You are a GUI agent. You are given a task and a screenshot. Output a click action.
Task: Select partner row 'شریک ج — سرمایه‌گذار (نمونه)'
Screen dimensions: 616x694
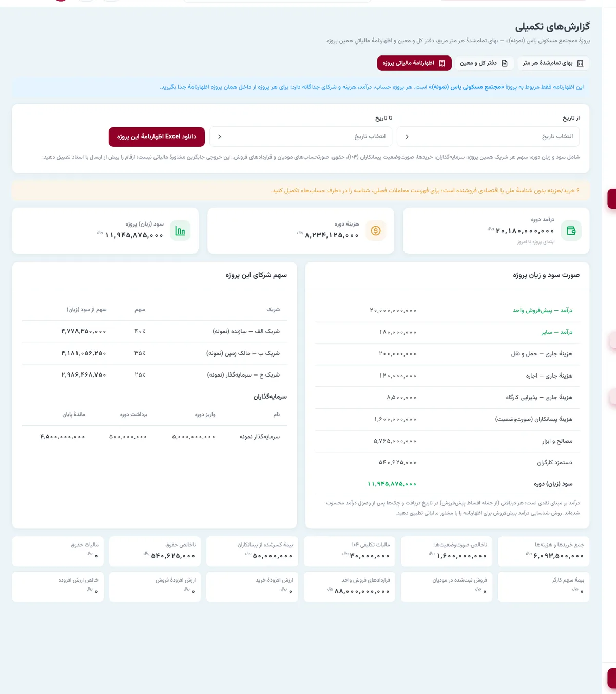coord(155,375)
